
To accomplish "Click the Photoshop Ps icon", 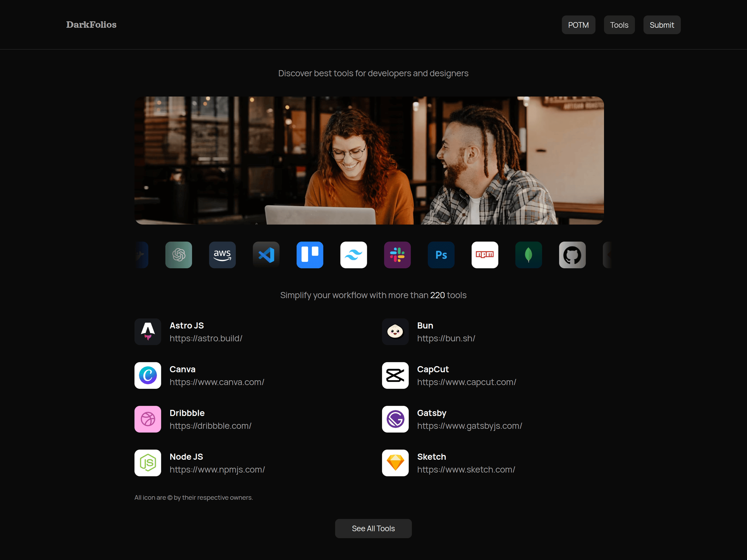I will click(441, 255).
